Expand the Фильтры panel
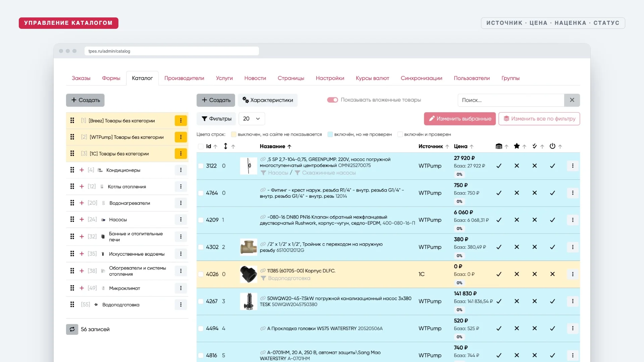 [216, 119]
